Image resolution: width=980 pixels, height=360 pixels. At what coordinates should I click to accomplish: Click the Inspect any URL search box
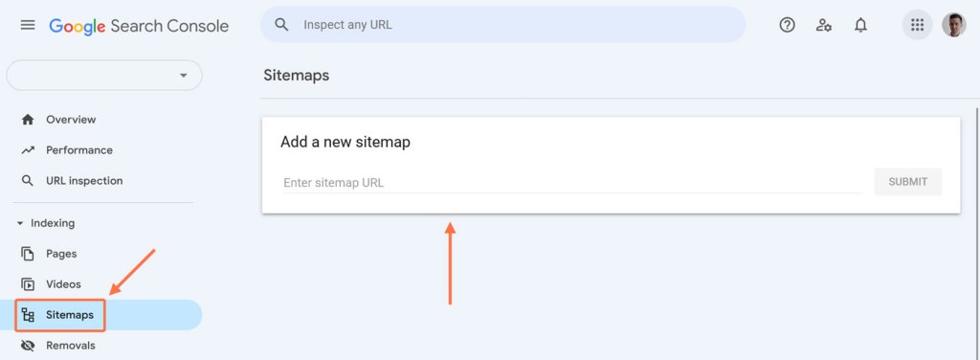502,25
